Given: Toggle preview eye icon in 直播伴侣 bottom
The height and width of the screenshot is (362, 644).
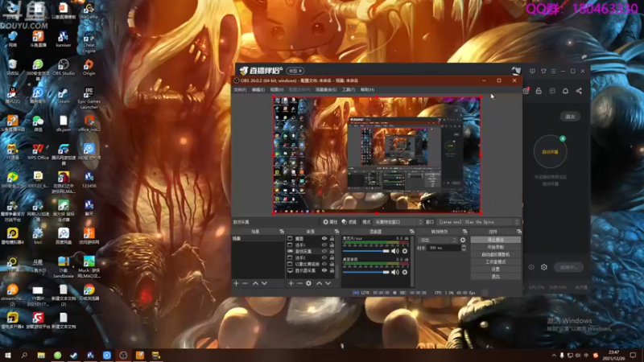Looking at the screenshot, I should click(x=531, y=267).
